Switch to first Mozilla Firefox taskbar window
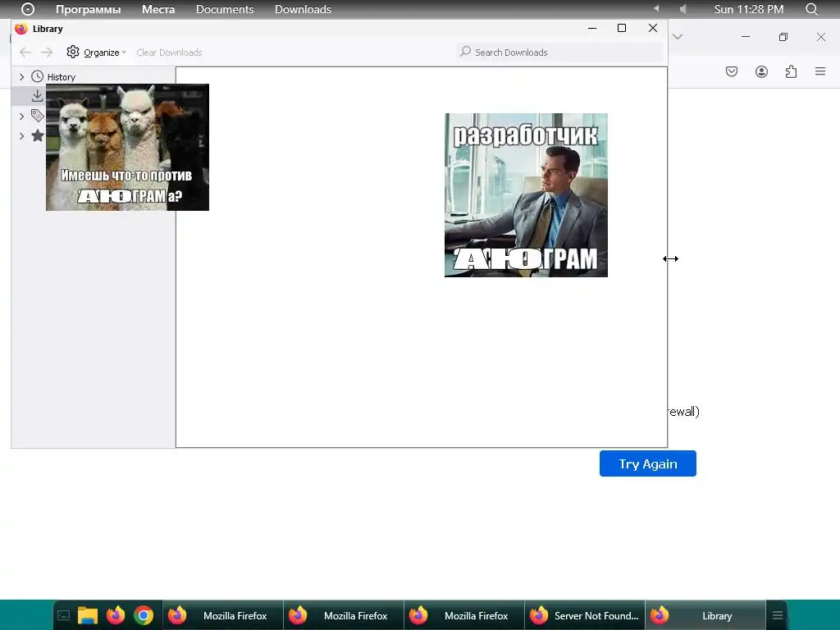The image size is (840, 630). click(223, 615)
